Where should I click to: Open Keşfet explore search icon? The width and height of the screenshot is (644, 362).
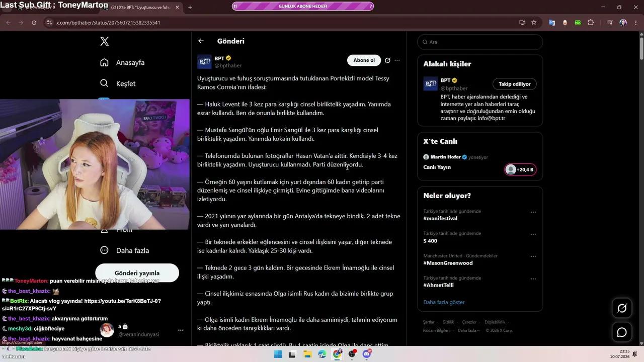[104, 83]
